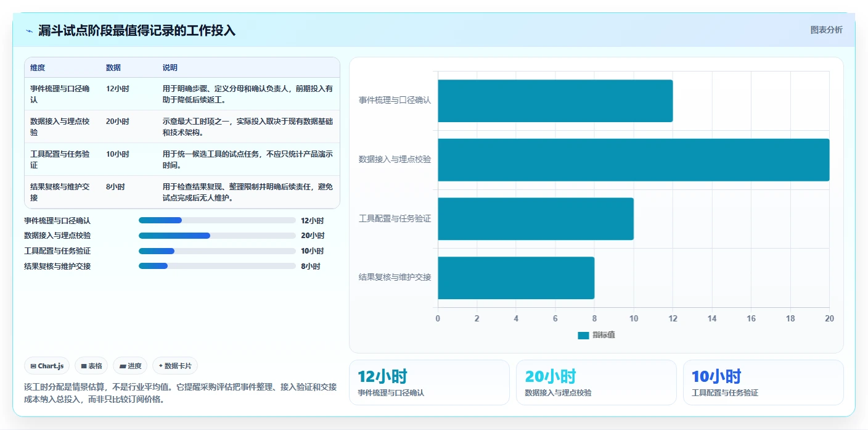This screenshot has width=868, height=430.
Task: Select the 进度 tag chip
Action: click(x=130, y=366)
